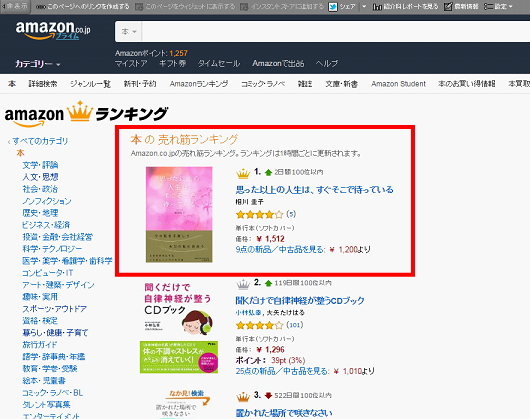Go to タイムセール
Screen dimensions: 530x419
(x=219, y=64)
